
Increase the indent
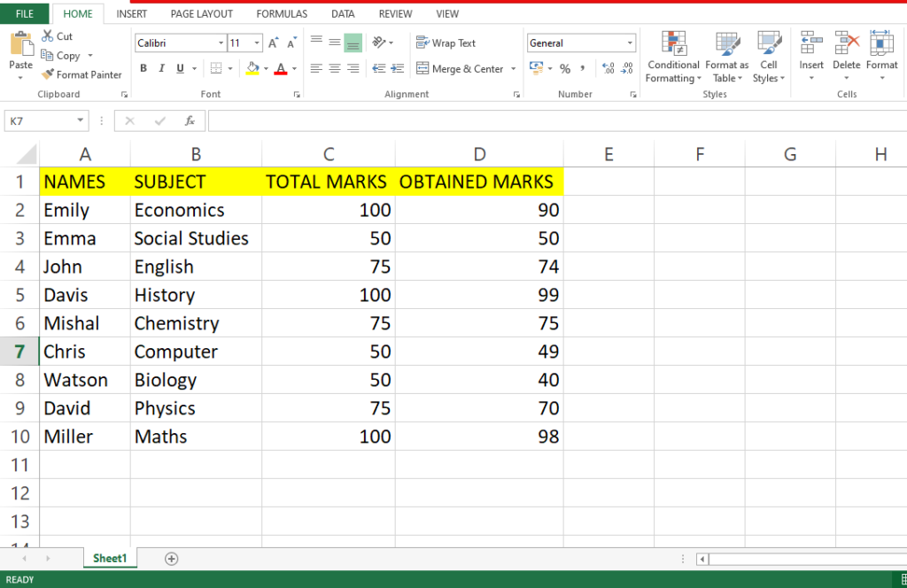click(398, 68)
